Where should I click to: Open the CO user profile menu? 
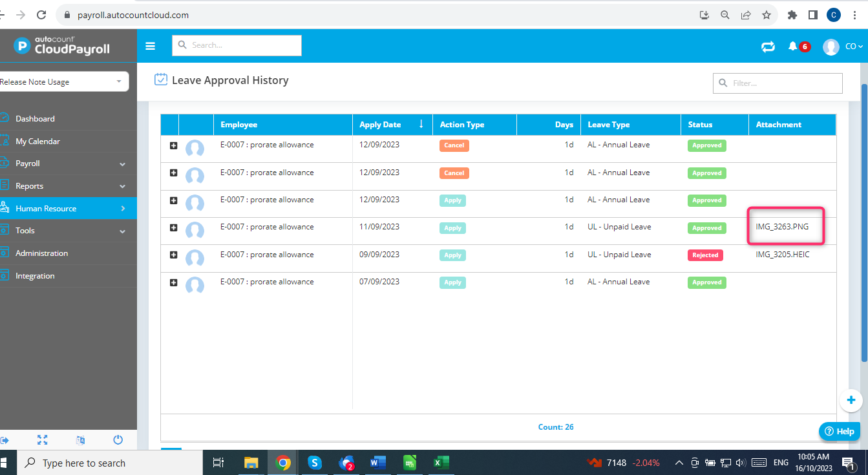tap(843, 47)
